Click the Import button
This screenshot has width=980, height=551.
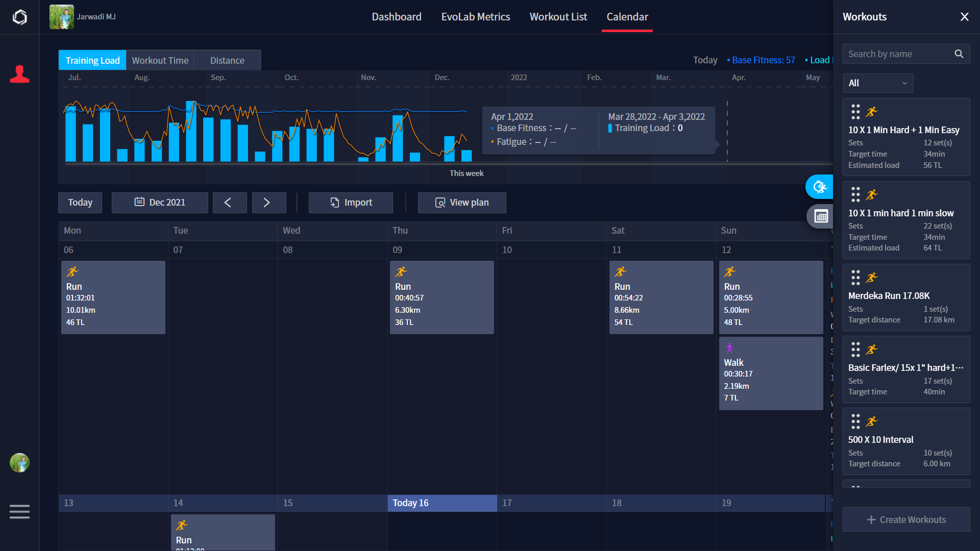(x=351, y=203)
